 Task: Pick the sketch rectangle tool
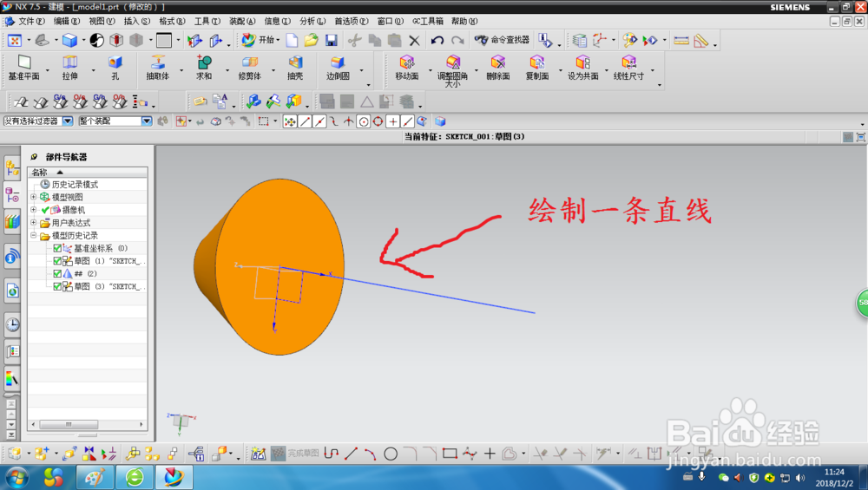[450, 454]
